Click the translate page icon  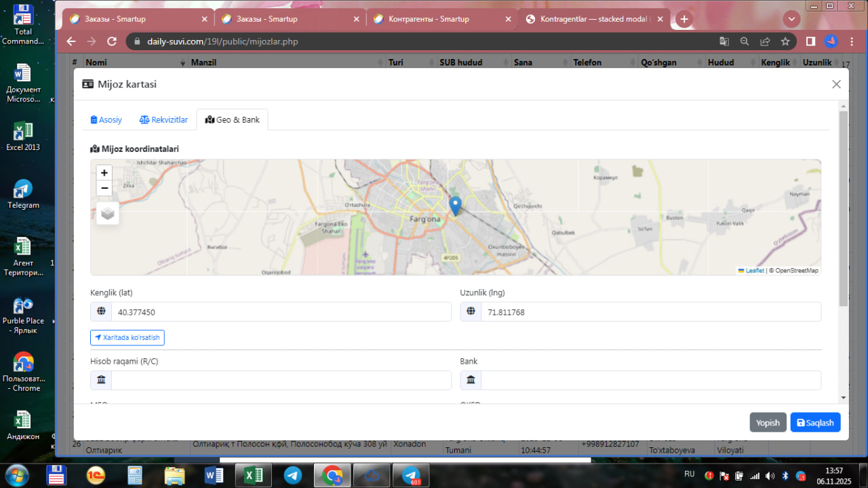[724, 41]
